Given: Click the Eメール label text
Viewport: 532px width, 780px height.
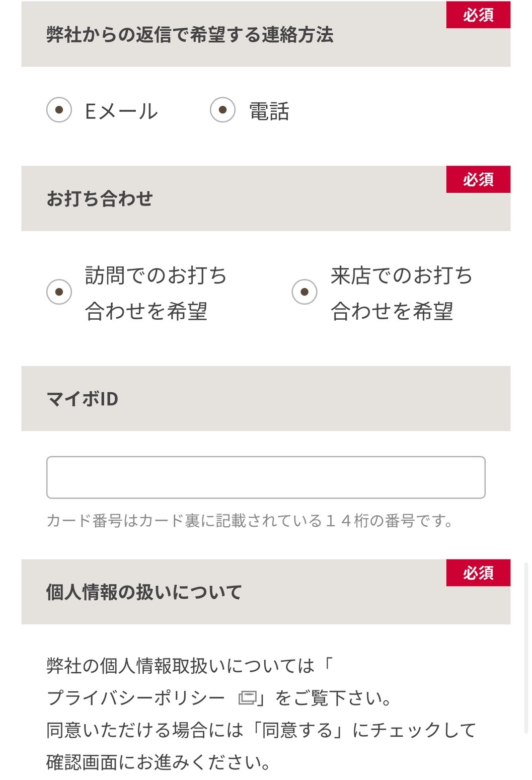Looking at the screenshot, I should [x=121, y=111].
